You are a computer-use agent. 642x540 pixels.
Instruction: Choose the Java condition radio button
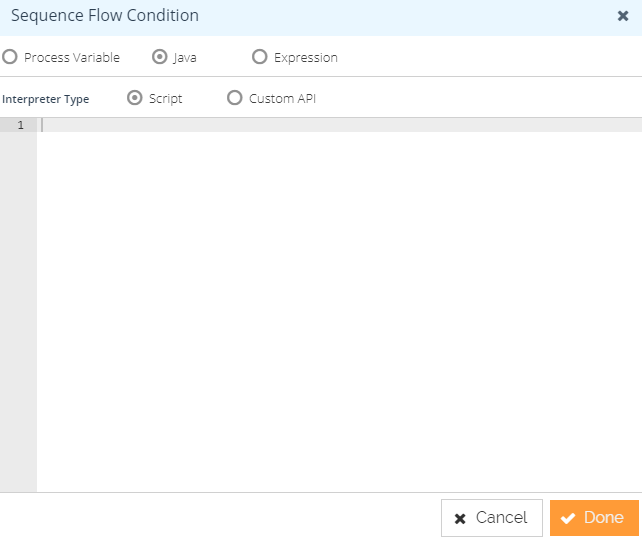(x=159, y=57)
